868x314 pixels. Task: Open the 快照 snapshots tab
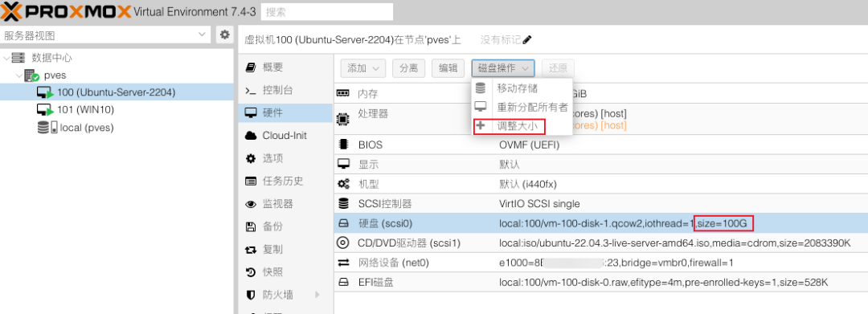click(285, 272)
